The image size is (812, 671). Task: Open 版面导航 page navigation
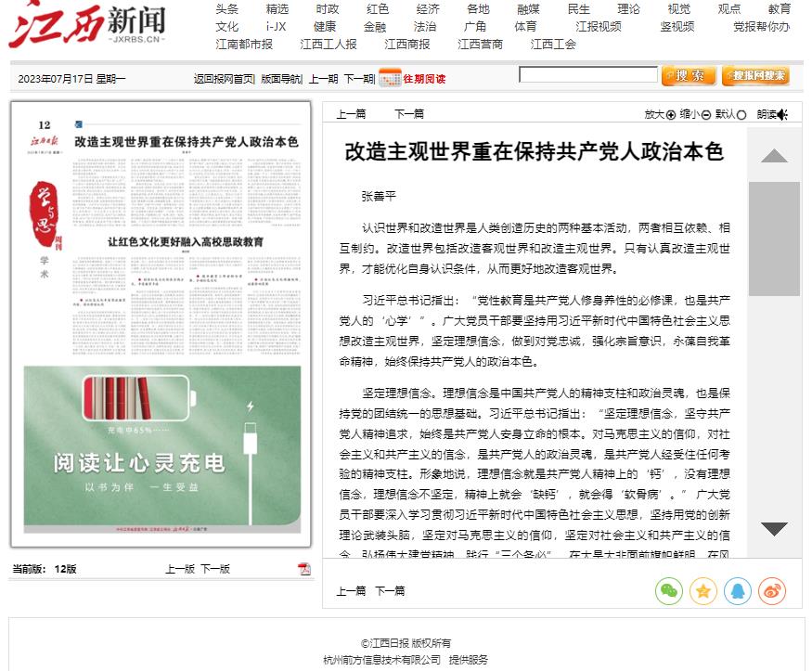tap(281, 79)
